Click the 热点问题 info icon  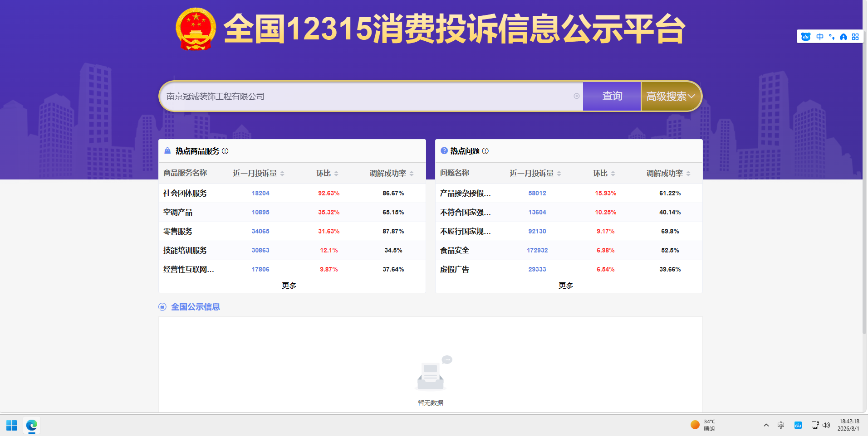pos(485,151)
